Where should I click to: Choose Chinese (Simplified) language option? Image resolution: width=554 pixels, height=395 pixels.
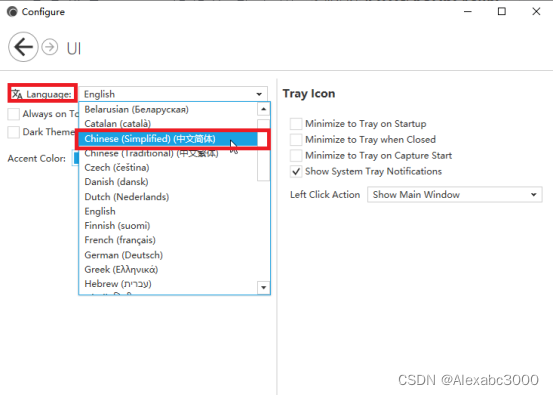pos(168,139)
